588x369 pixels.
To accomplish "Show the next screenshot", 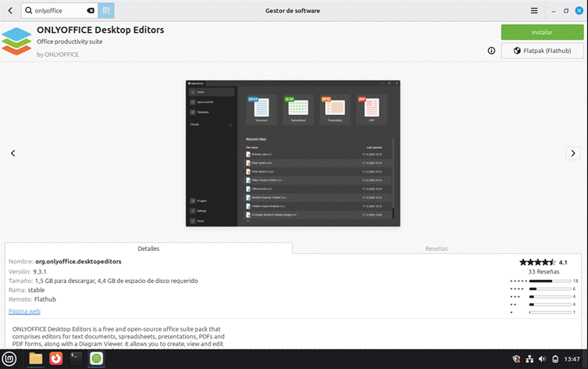I will pyautogui.click(x=573, y=153).
